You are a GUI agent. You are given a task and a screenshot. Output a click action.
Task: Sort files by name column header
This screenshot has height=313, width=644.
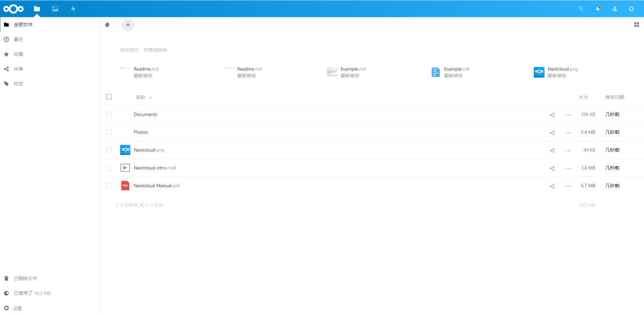pos(141,97)
